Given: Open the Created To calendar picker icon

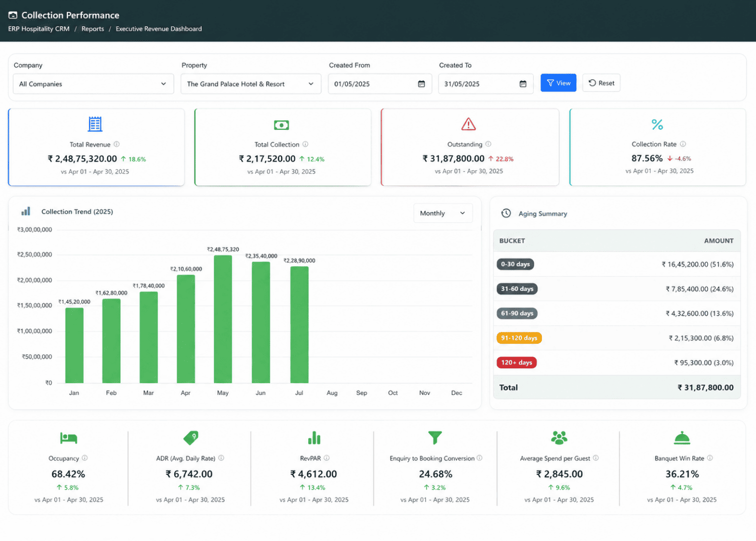Looking at the screenshot, I should [x=523, y=84].
